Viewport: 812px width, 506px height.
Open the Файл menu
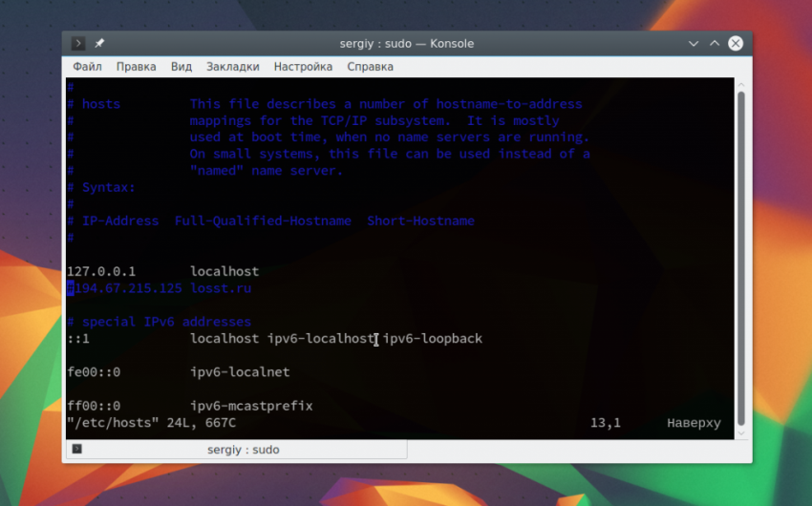pos(87,67)
